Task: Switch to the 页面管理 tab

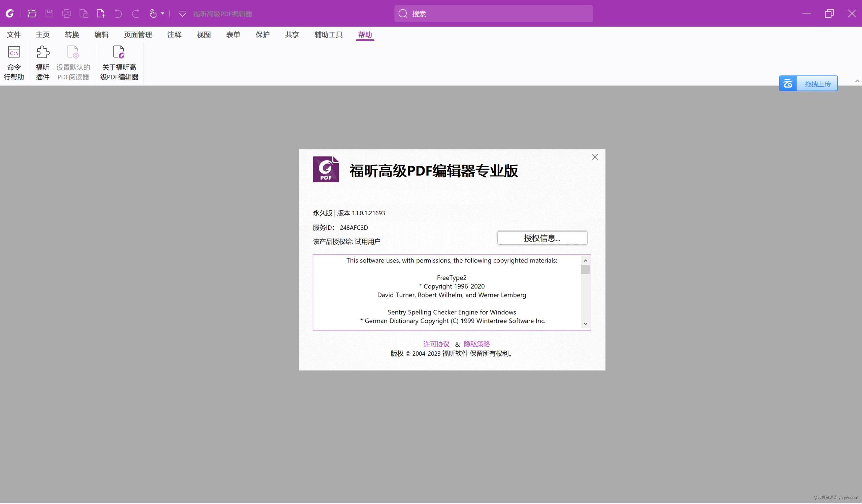Action: point(138,35)
